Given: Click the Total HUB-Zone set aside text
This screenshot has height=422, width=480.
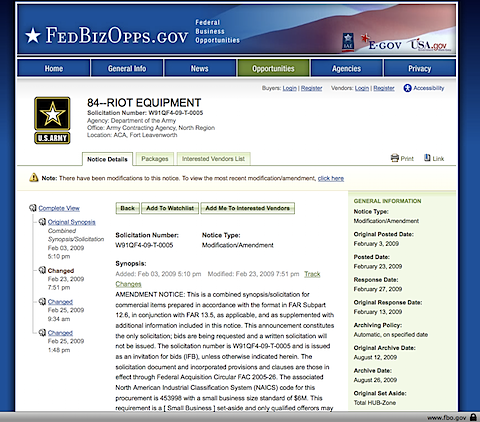Looking at the screenshot, I should tap(375, 403).
